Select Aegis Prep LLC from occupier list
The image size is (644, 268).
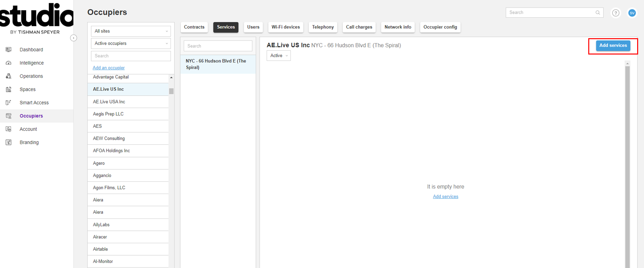pyautogui.click(x=108, y=114)
